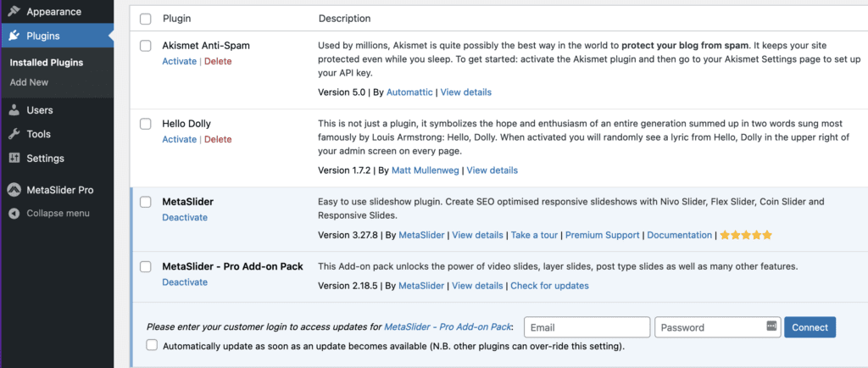Click the password manager icon in Password field

click(771, 326)
